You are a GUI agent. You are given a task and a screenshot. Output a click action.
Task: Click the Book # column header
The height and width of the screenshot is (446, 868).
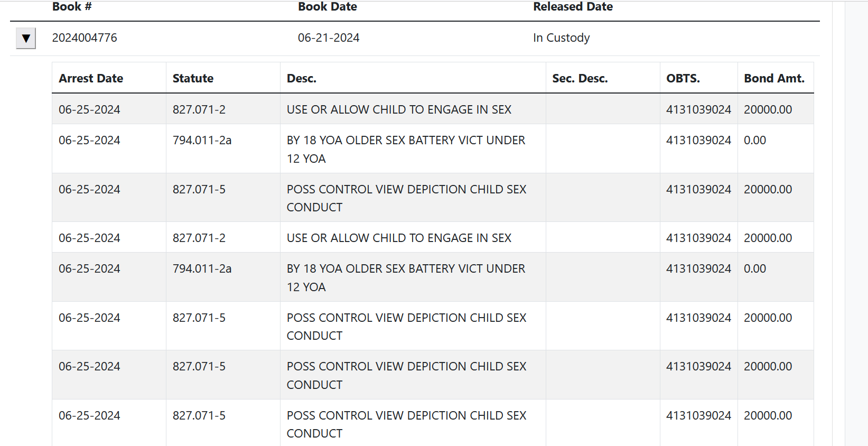tap(72, 7)
